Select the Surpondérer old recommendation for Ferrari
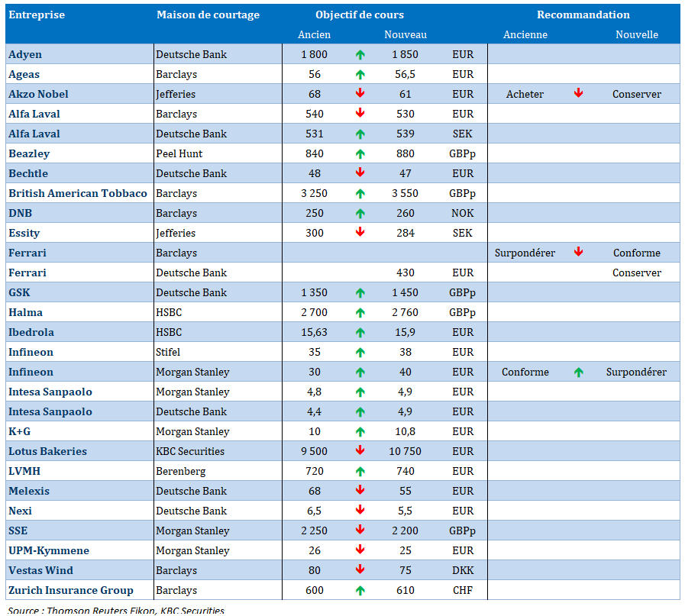 pos(525,253)
